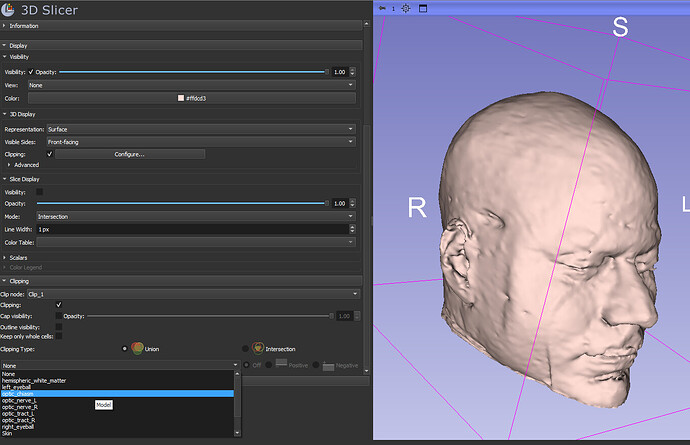Click the maximize view layout icon
The height and width of the screenshot is (445, 690).
pos(422,8)
